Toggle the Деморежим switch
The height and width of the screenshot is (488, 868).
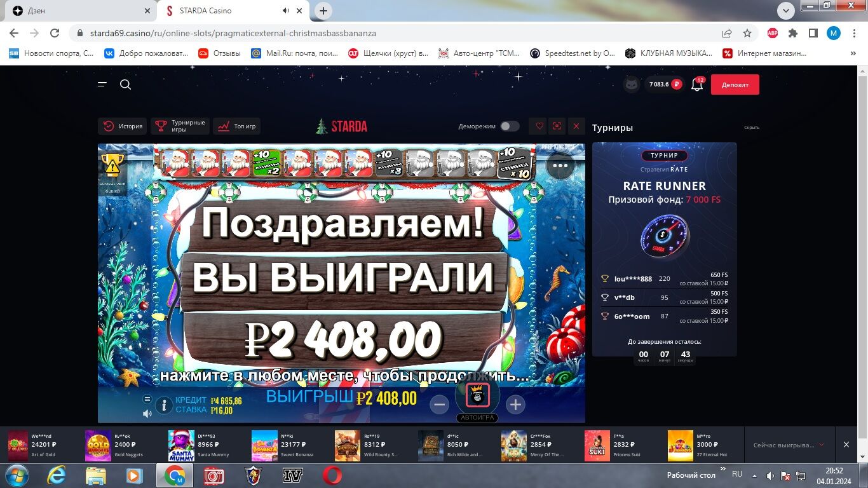click(510, 126)
